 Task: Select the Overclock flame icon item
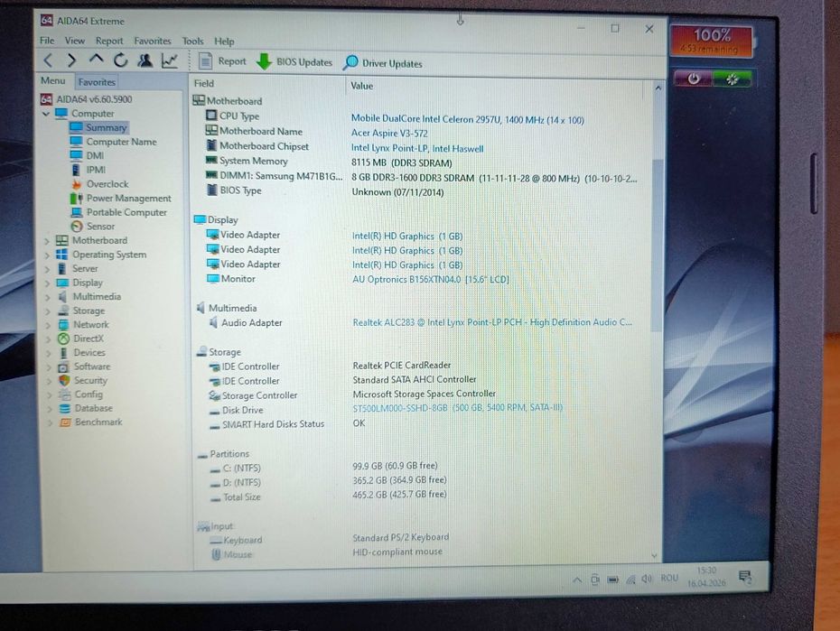77,184
